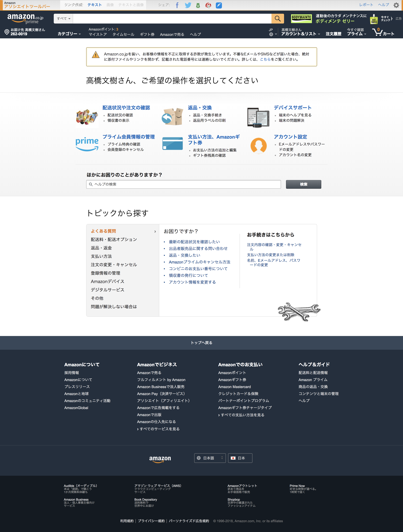The height and width of the screenshot is (532, 403).
Task: Open the 日本語 language selector
Action: click(210, 458)
